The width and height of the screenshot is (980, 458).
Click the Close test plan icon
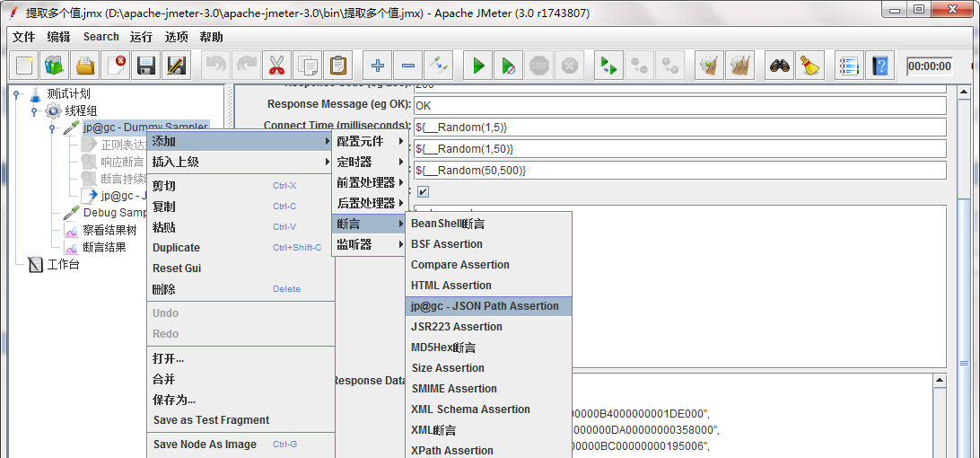coord(116,65)
